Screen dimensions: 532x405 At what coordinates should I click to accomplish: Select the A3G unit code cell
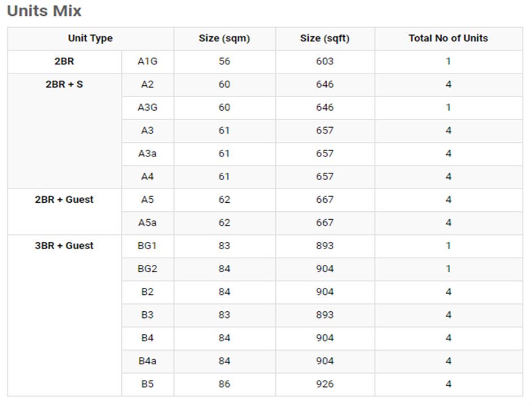pyautogui.click(x=147, y=107)
